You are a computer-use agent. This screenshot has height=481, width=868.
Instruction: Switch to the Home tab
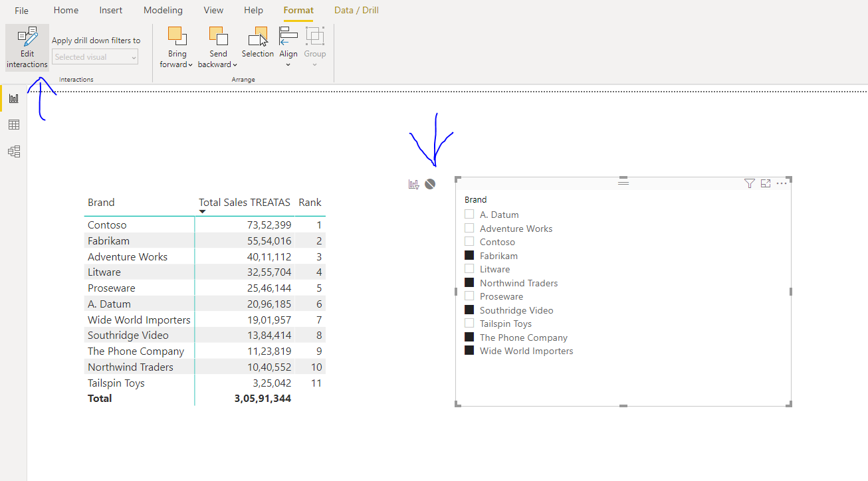(66, 11)
